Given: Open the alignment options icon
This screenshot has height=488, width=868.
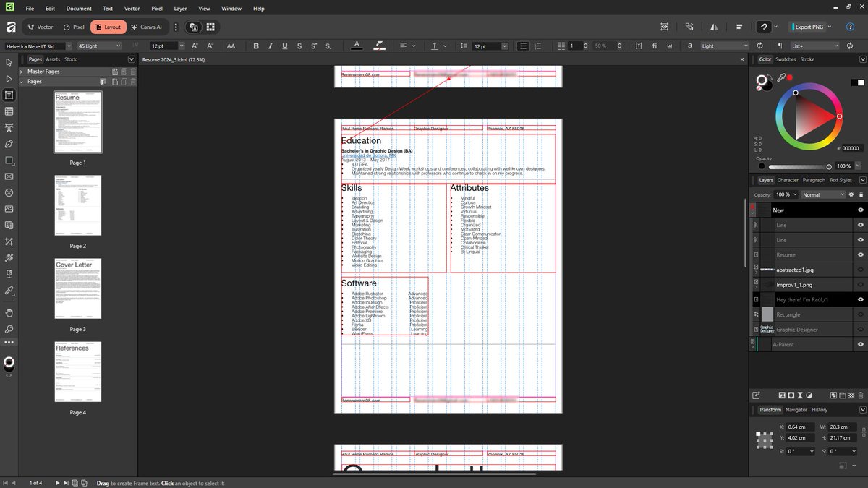Looking at the screenshot, I should [x=739, y=27].
